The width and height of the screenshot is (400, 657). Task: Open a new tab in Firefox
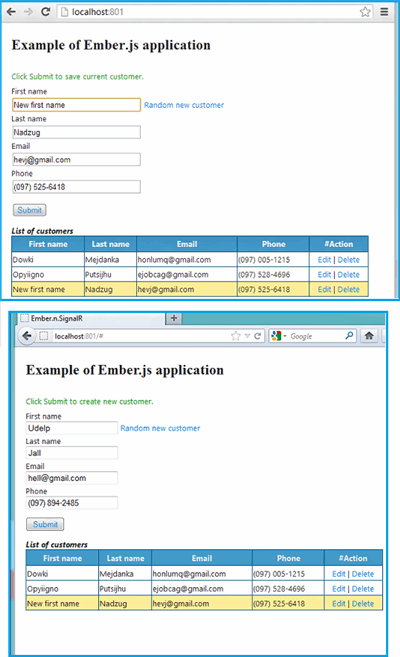click(174, 318)
